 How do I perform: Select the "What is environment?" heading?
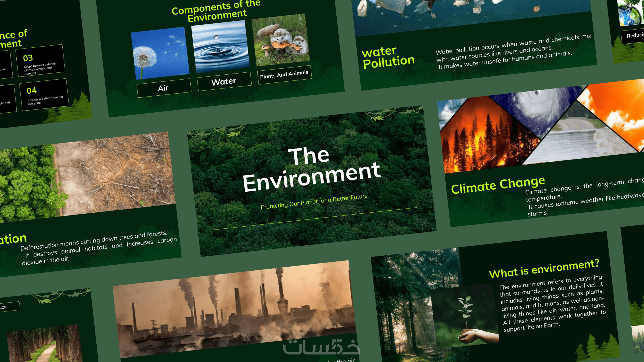click(544, 269)
